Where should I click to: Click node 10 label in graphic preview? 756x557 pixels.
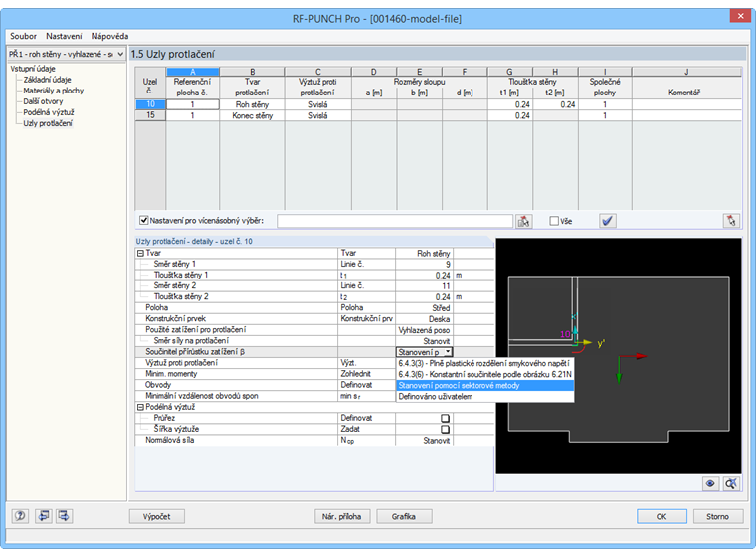(565, 334)
